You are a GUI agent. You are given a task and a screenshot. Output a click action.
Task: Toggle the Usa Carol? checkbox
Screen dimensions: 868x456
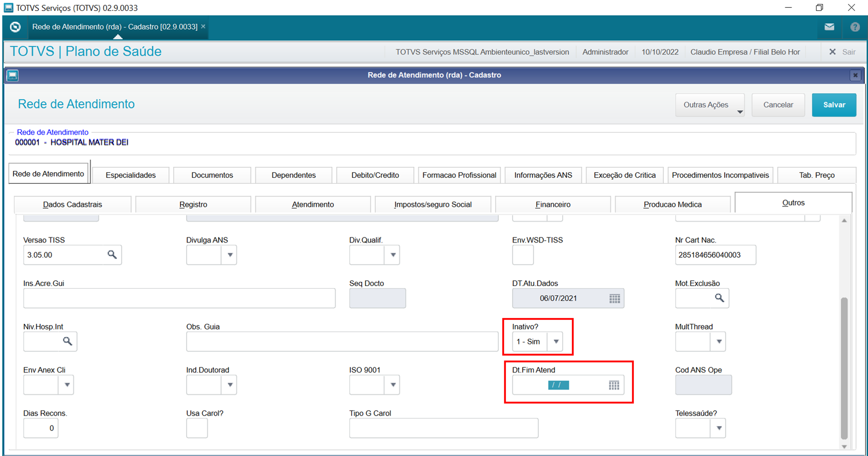click(x=197, y=428)
